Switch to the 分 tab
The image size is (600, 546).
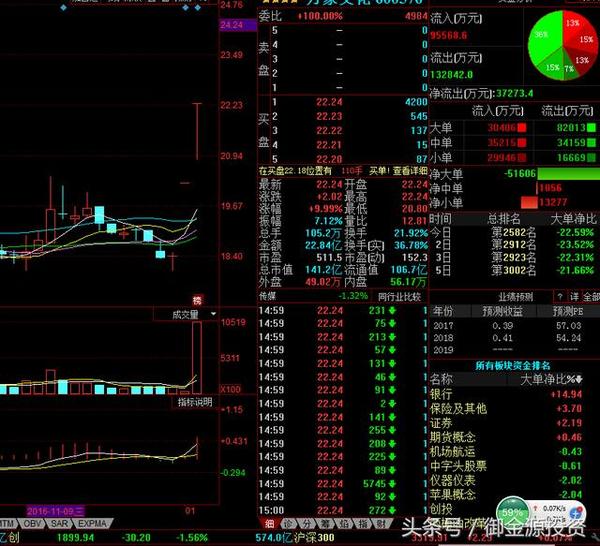pos(308,523)
